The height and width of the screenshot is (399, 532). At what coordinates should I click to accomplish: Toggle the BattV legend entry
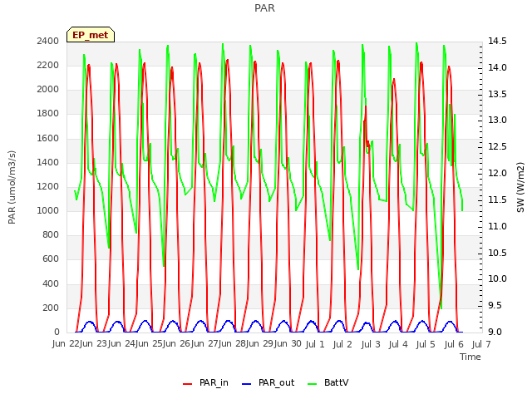[x=328, y=382]
